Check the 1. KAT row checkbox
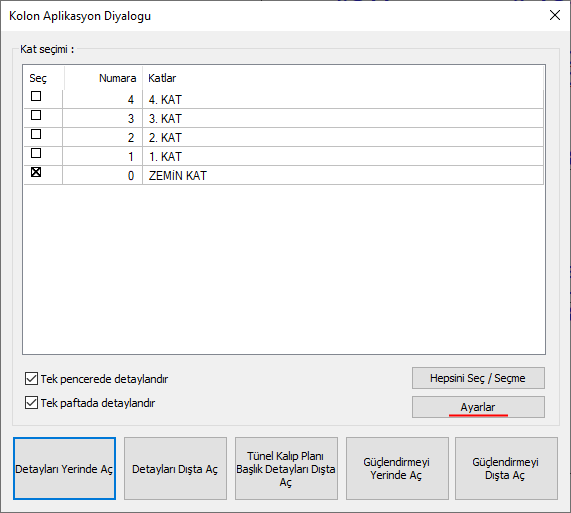Viewport: 571px width, 513px height. click(36, 153)
